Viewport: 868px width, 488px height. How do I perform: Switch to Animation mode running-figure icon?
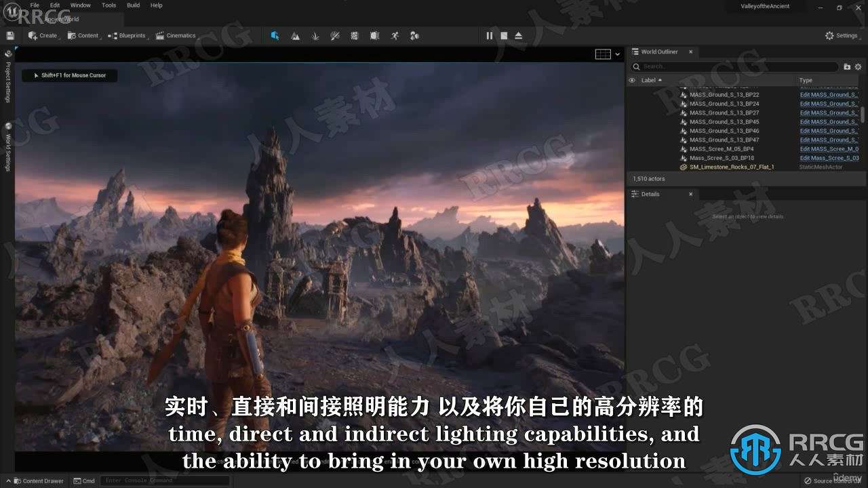pos(395,35)
